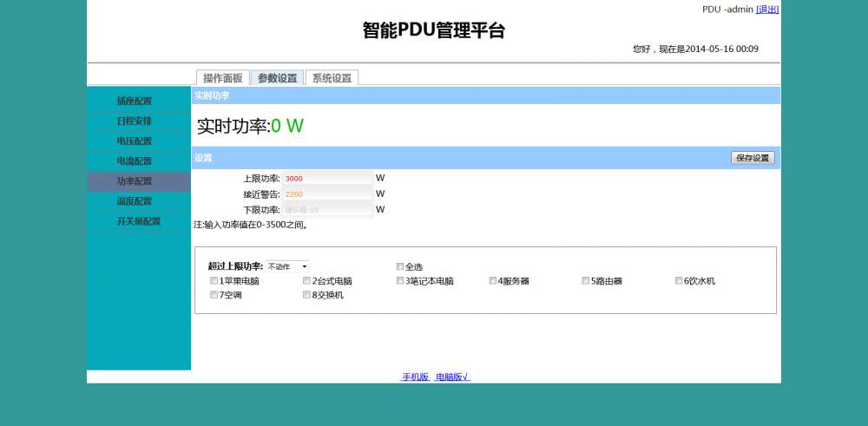Click the 退出 logout link
This screenshot has width=868, height=426.
[767, 10]
